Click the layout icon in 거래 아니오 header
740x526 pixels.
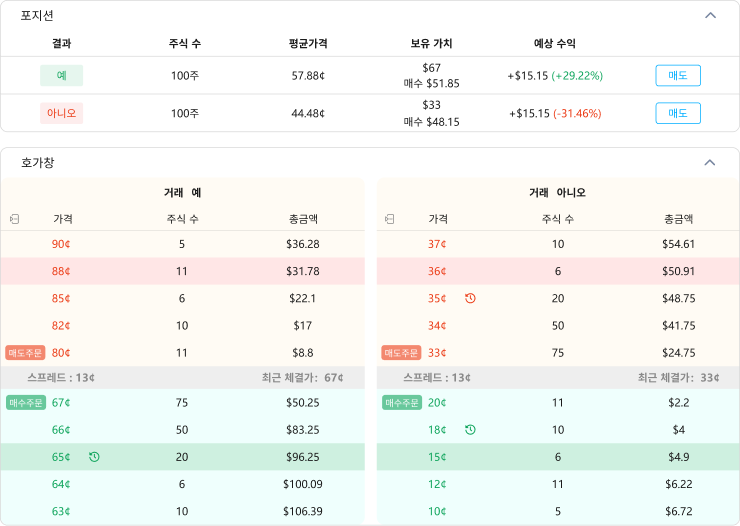pyautogui.click(x=389, y=219)
